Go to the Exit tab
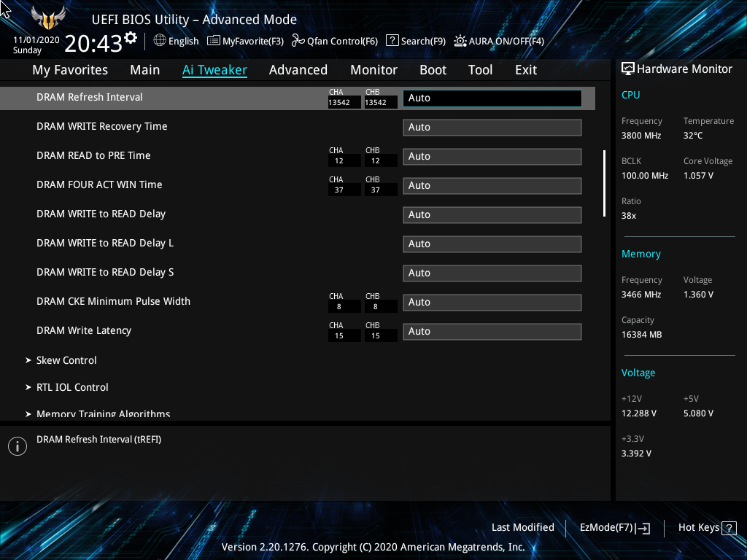Viewport: 747px width, 560px height. (526, 69)
